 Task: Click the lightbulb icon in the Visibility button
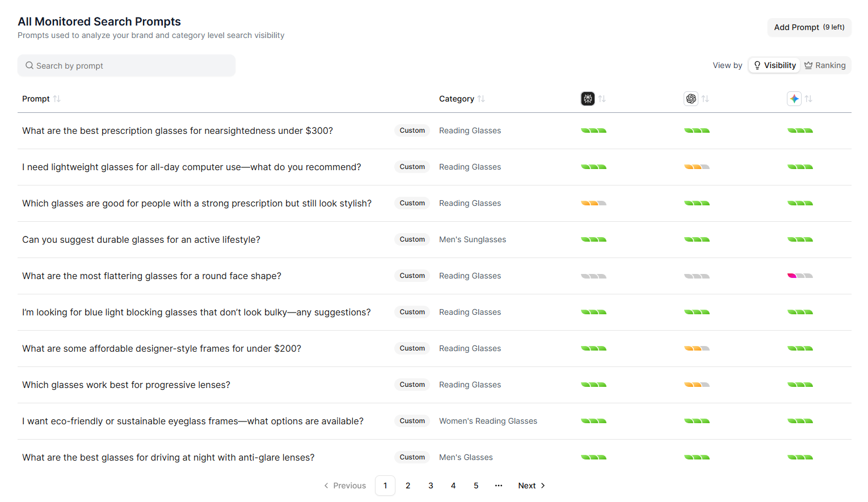759,65
